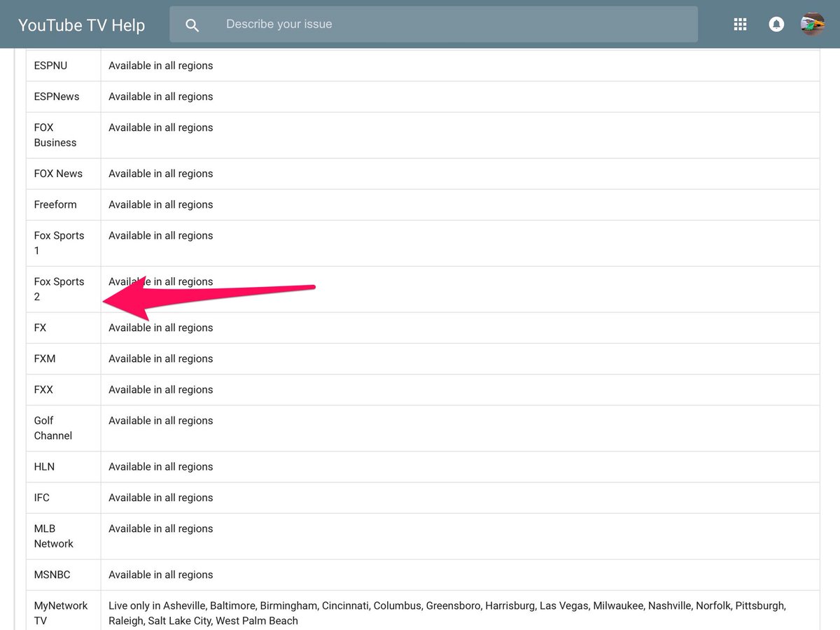This screenshot has width=840, height=630.
Task: Select the MLB Network channel cell
Action: [64, 535]
